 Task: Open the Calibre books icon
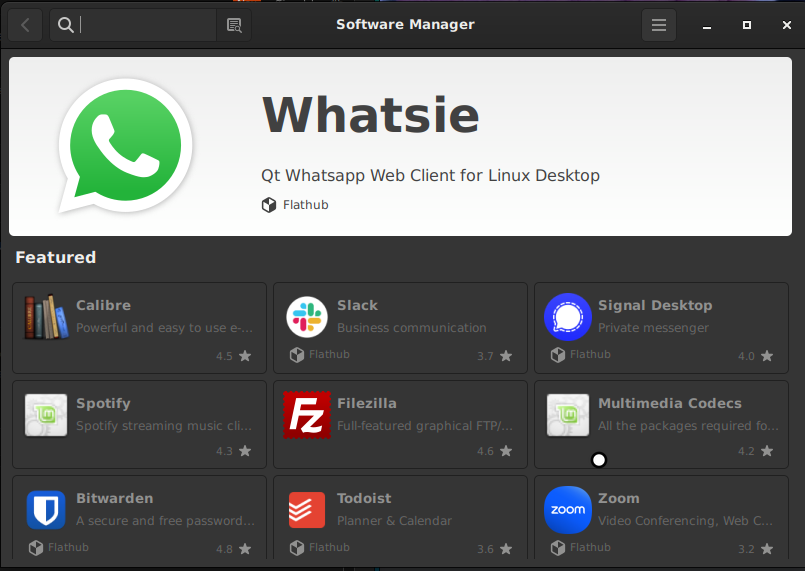[x=46, y=317]
